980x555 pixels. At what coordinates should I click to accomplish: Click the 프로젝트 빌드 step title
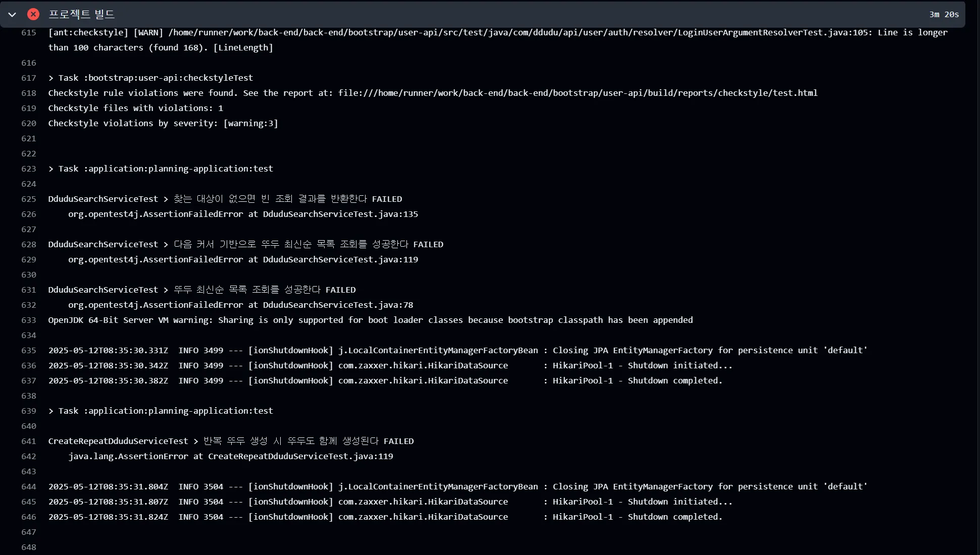81,14
